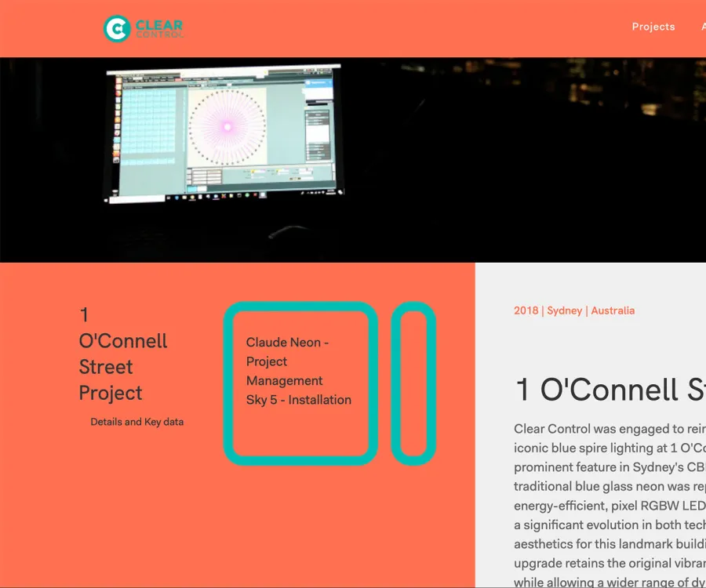Viewport: 706px width, 588px height.
Task: Open the hero image of lighting control monitor
Action: (353, 160)
